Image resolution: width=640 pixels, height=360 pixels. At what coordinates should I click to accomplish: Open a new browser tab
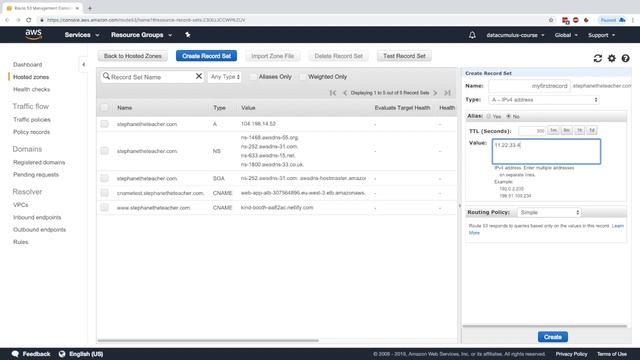[90, 8]
